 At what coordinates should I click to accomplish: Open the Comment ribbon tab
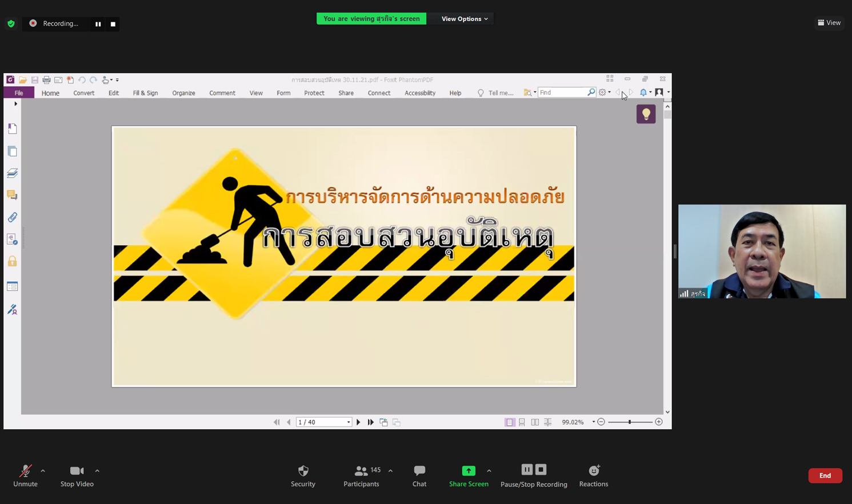point(222,93)
